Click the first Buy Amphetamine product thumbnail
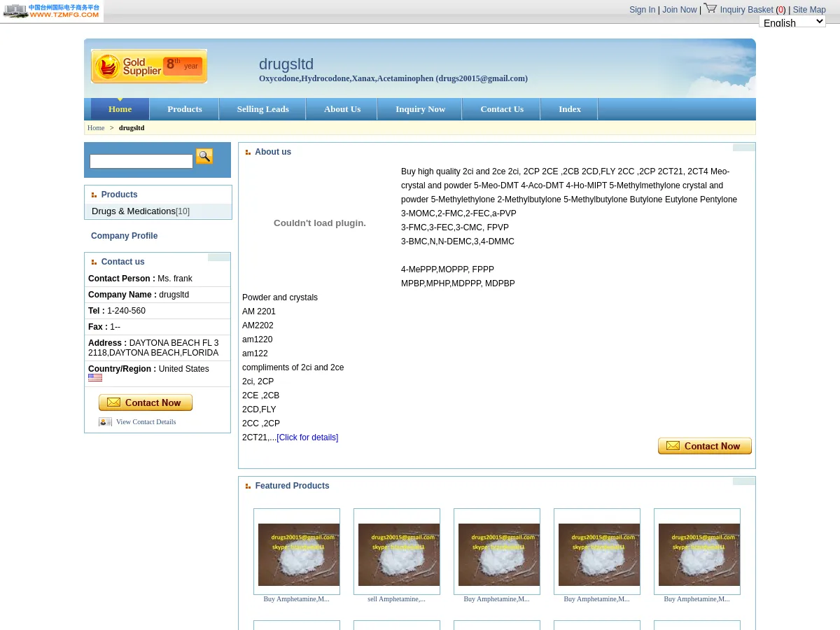 pos(298,554)
